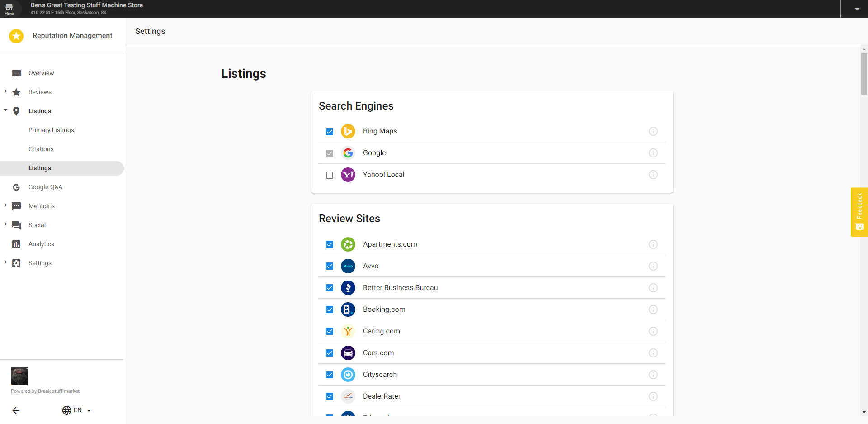The width and height of the screenshot is (868, 424).
Task: Open Google Q&A menu item
Action: 45,187
